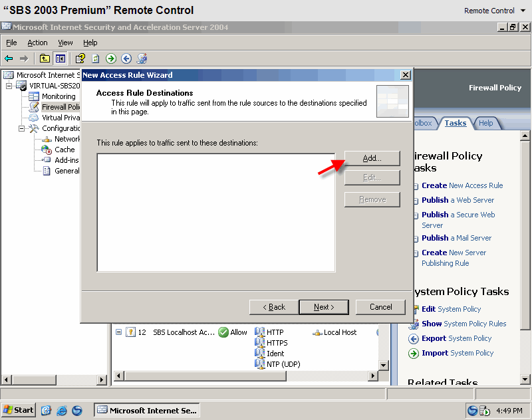Select the Firewall Policy tree icon
532x420 pixels.
34,107
